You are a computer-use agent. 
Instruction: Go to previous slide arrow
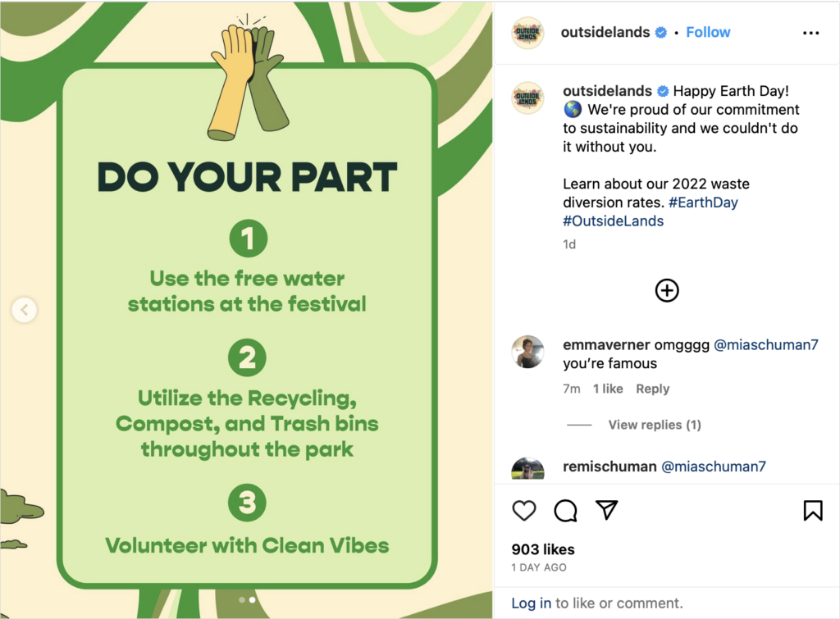[25, 310]
